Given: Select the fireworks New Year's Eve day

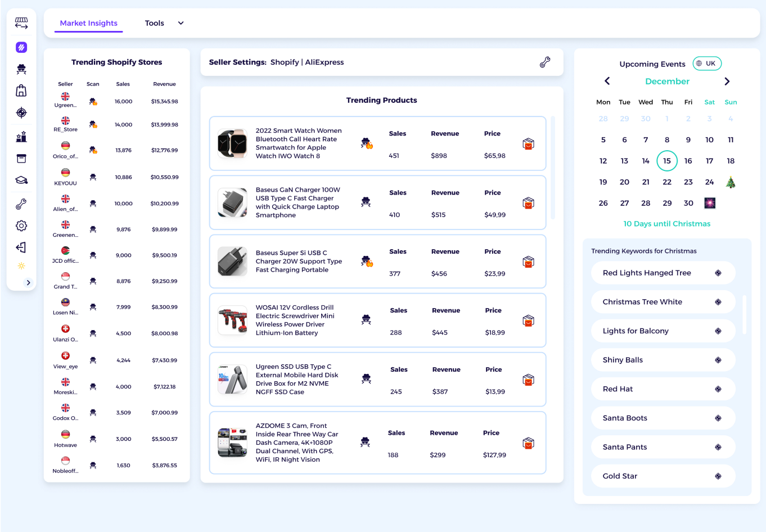Looking at the screenshot, I should pyautogui.click(x=710, y=203).
